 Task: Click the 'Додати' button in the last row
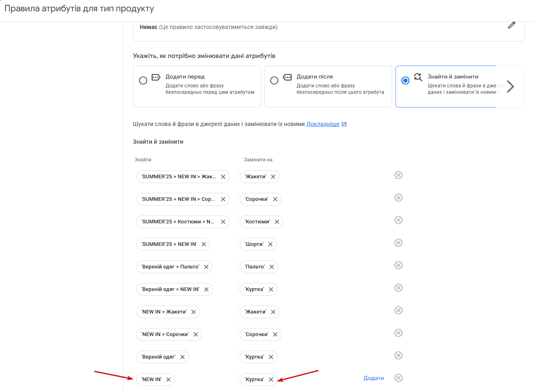[373, 378]
